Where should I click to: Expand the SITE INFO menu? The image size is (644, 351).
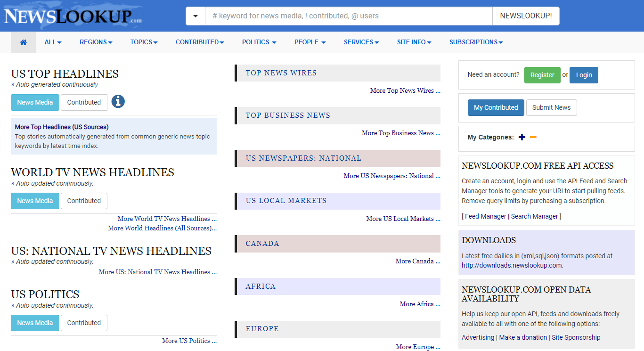tap(414, 42)
